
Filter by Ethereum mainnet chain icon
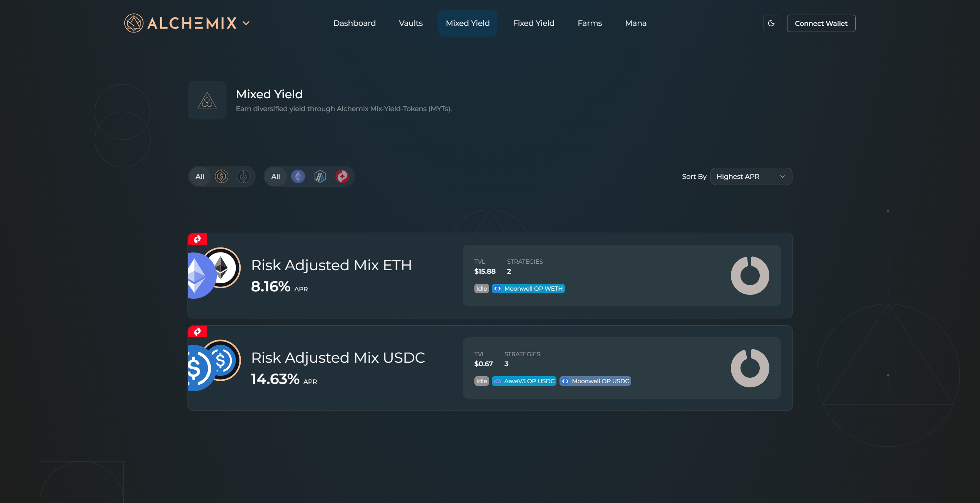pyautogui.click(x=298, y=177)
